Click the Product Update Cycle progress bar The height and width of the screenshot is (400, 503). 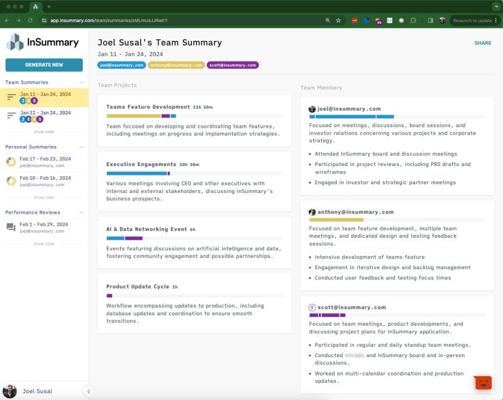(x=194, y=296)
